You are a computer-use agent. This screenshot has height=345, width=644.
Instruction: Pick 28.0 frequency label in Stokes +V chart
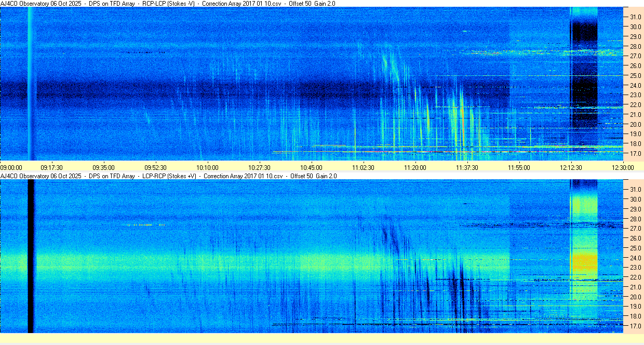636,219
